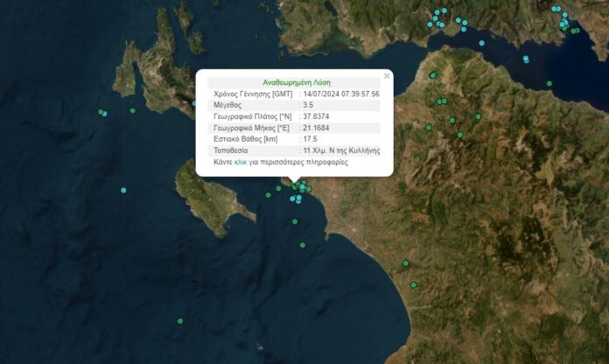Click green marker right of popup's top edge
Viewport: 609px width, 364px height.
coord(432,76)
